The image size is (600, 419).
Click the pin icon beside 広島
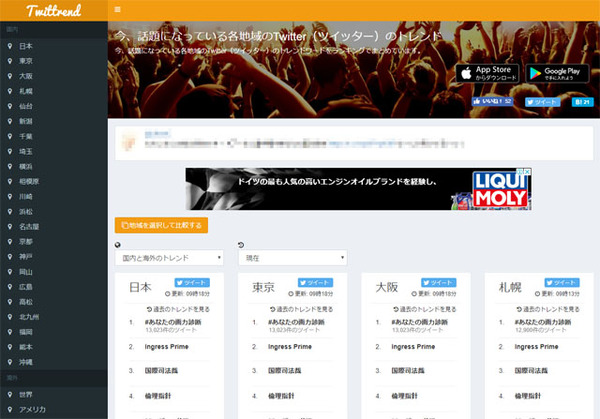(x=10, y=287)
